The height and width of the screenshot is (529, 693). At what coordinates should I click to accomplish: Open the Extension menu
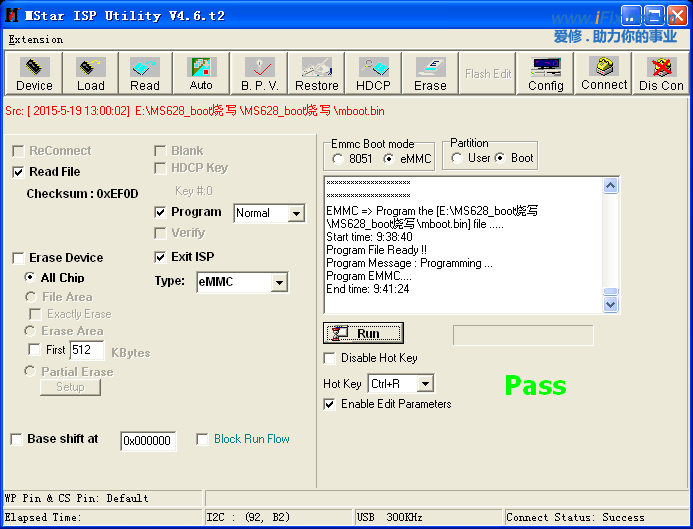[x=35, y=40]
